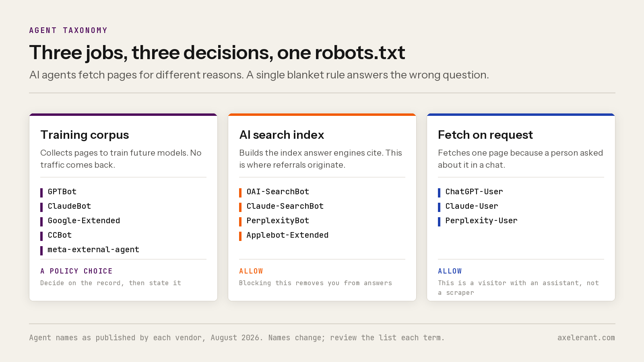Click the subtitle about AI agents fetching pages
This screenshot has height=362, width=644.
(259, 75)
